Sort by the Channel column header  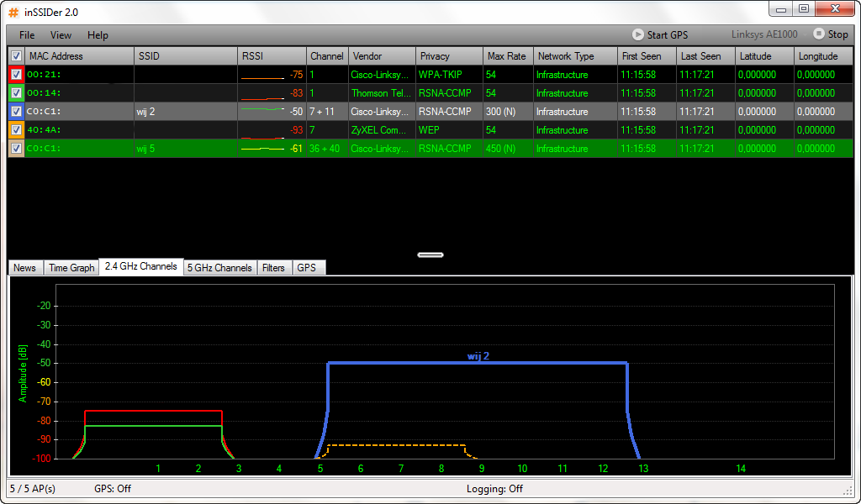click(x=327, y=56)
